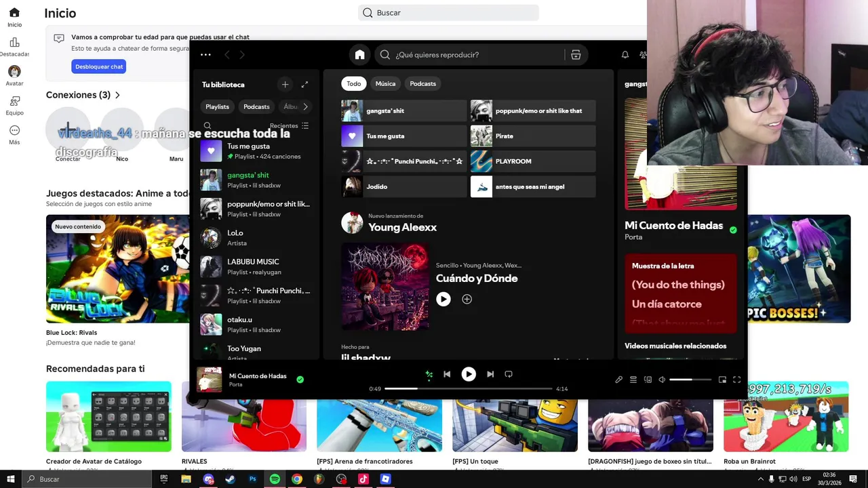Mute the Spotify volume speaker icon
Image resolution: width=868 pixels, height=488 pixels.
pos(662,380)
